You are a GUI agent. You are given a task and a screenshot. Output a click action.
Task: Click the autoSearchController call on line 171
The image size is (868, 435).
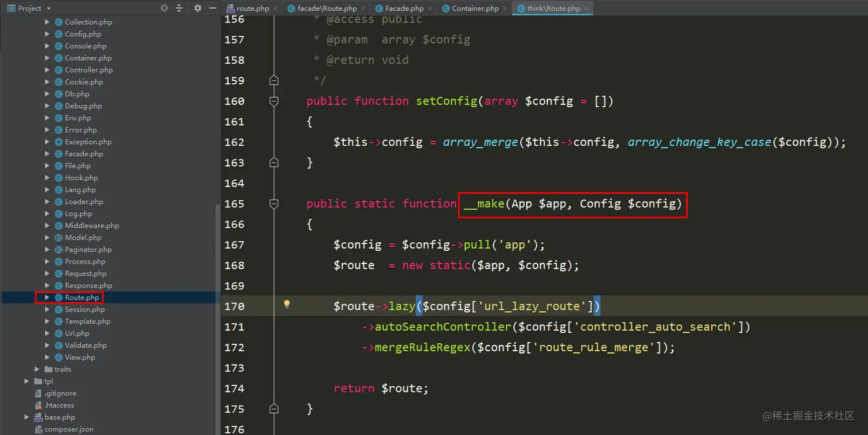[443, 327]
